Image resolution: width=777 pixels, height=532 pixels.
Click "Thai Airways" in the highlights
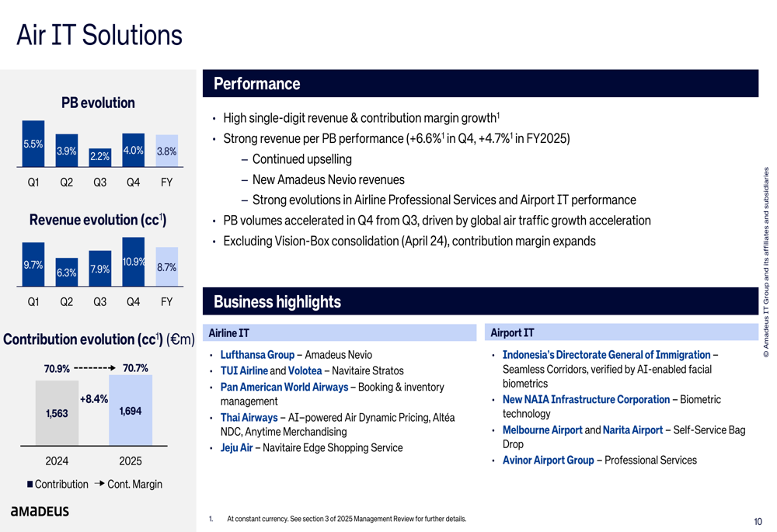(x=249, y=418)
